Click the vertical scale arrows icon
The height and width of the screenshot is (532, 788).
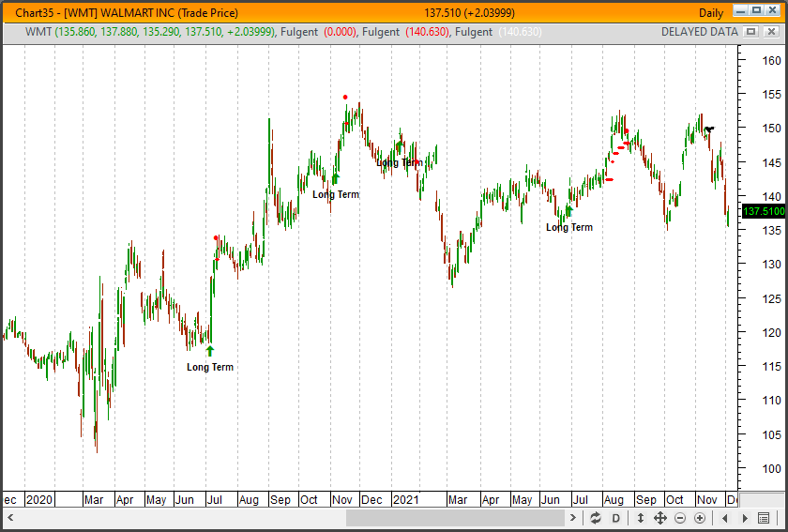click(640, 518)
